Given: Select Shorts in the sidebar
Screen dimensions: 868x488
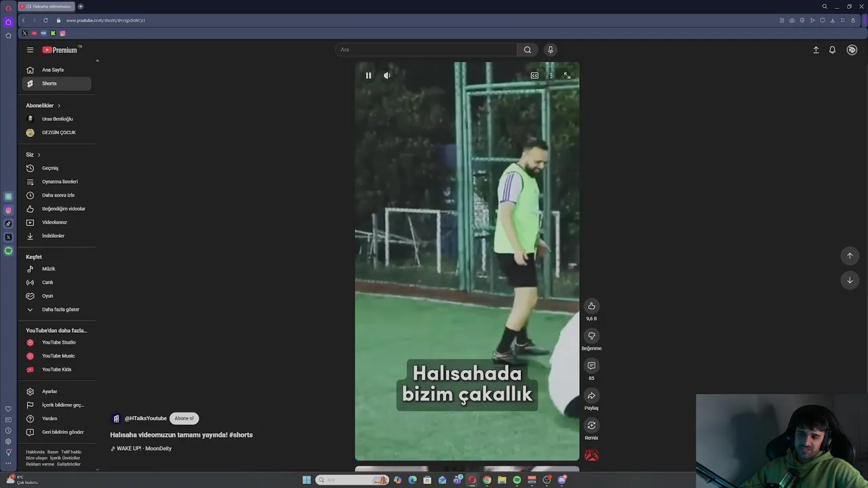Looking at the screenshot, I should (x=56, y=83).
